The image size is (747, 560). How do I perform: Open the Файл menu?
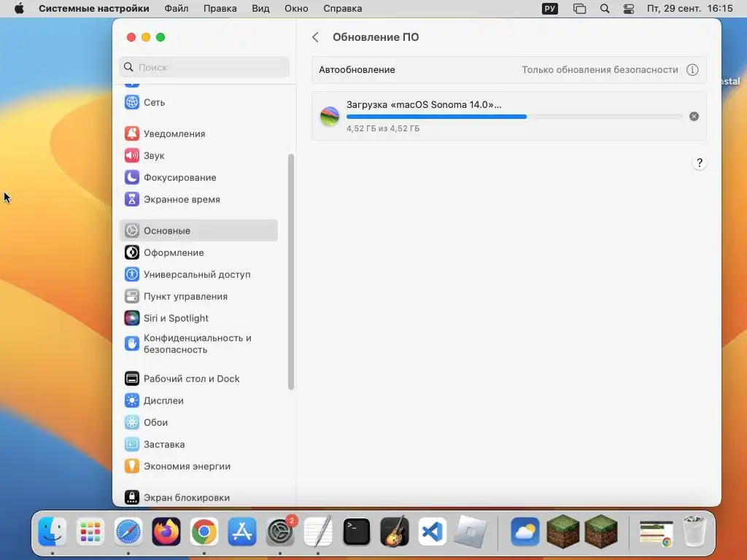[x=177, y=9]
